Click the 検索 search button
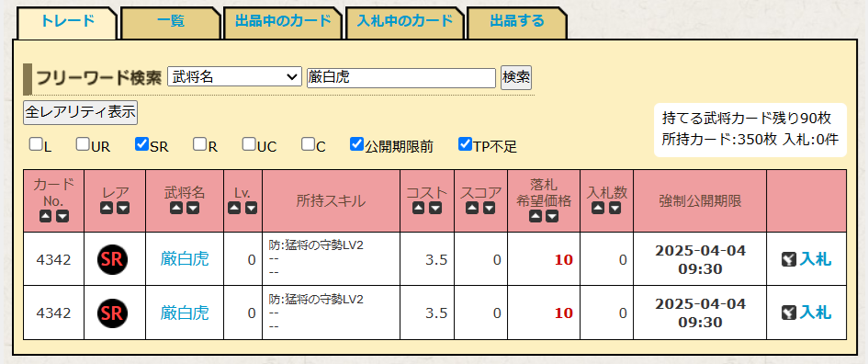 pyautogui.click(x=516, y=77)
